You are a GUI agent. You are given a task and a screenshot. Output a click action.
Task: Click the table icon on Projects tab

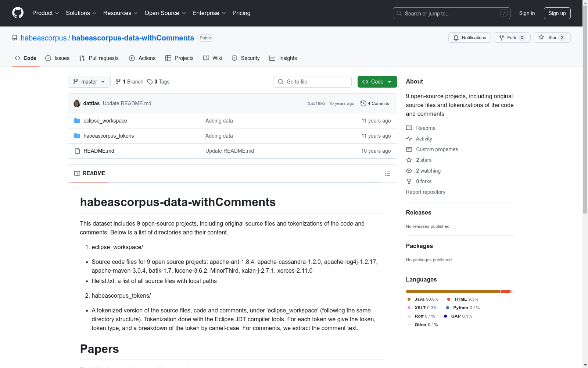[168, 58]
